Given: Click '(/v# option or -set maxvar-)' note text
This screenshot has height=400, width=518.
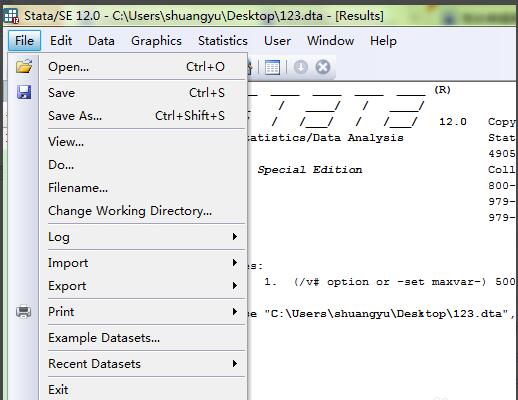Looking at the screenshot, I should pos(390,282).
